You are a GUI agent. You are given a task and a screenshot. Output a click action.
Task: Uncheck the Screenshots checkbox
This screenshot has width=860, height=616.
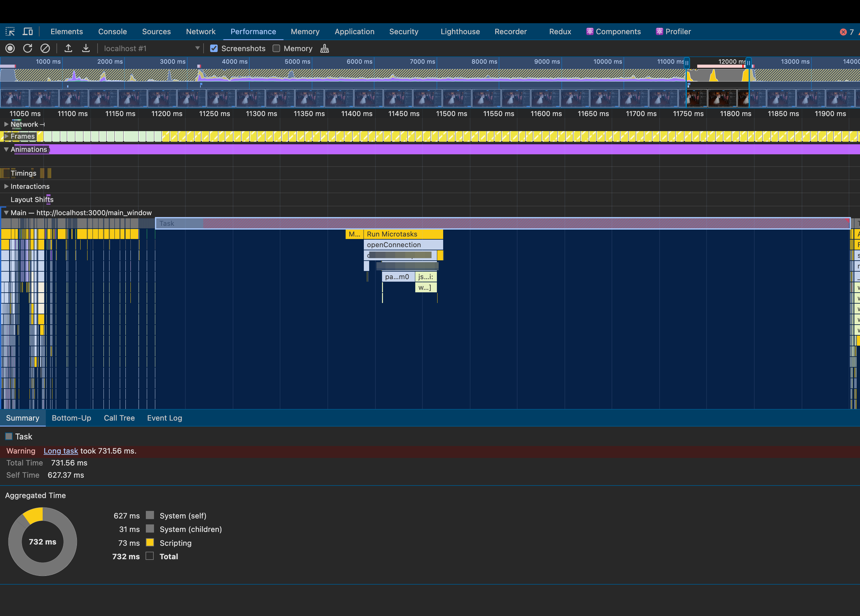point(214,49)
